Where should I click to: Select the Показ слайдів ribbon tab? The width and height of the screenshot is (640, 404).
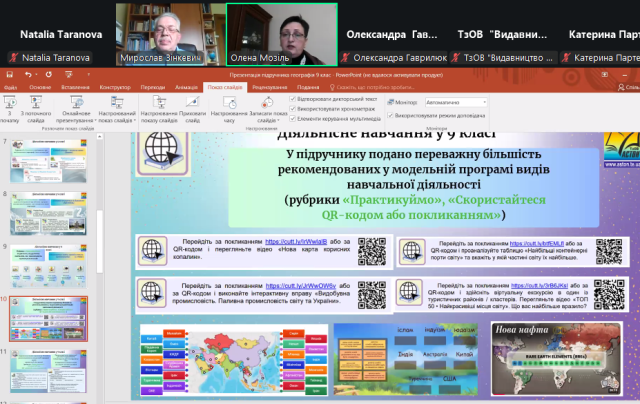click(225, 87)
